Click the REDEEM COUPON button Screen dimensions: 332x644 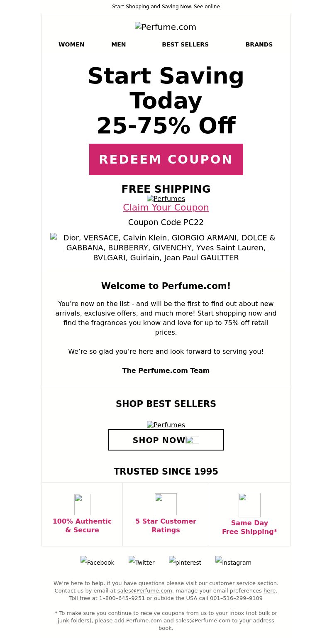[166, 159]
